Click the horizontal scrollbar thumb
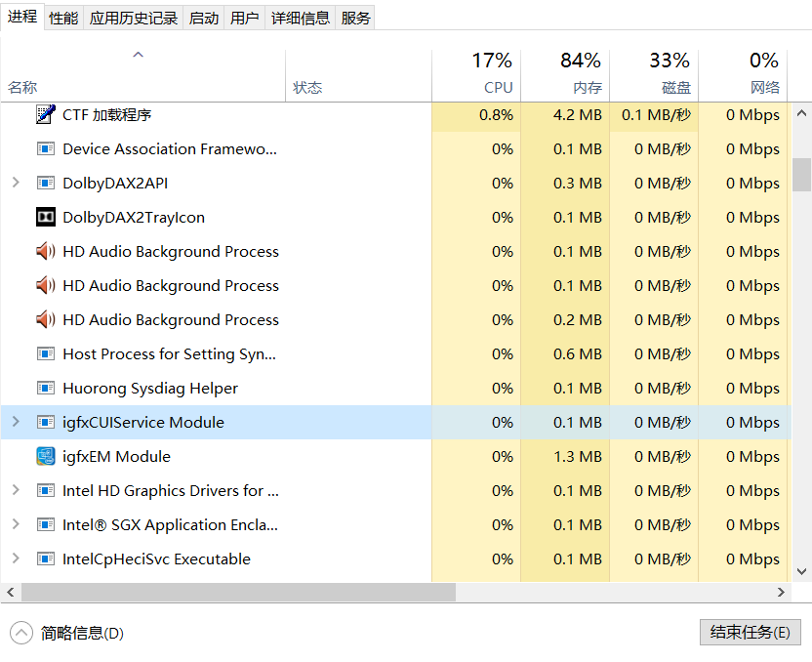Viewport: 812px width, 662px height. pos(238,592)
